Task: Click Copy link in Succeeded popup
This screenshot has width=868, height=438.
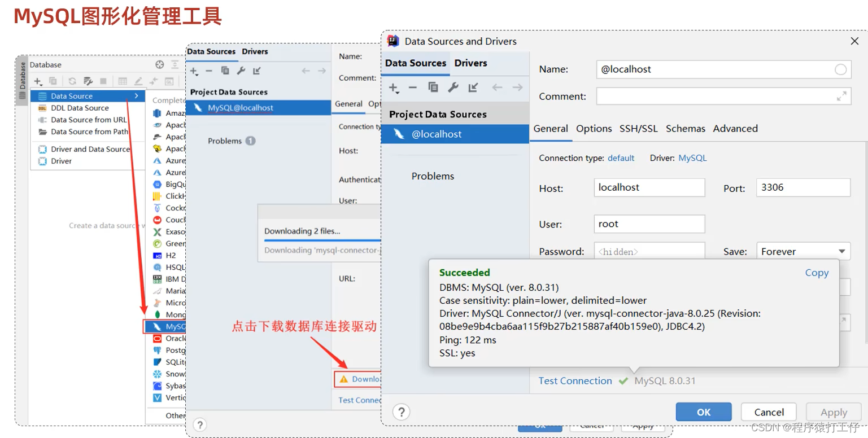Action: (817, 273)
